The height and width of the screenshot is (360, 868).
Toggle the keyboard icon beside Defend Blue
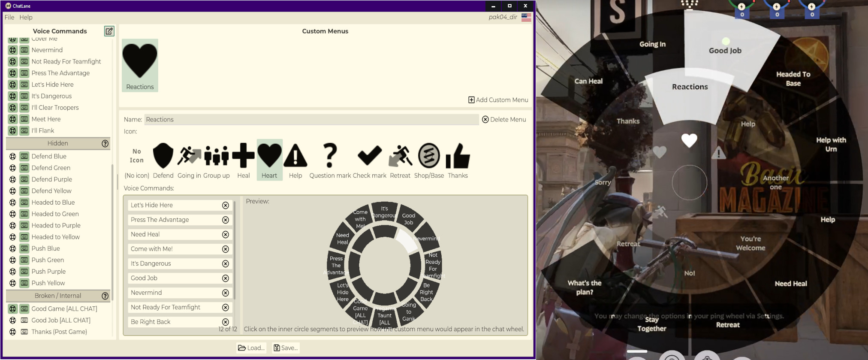coord(24,157)
